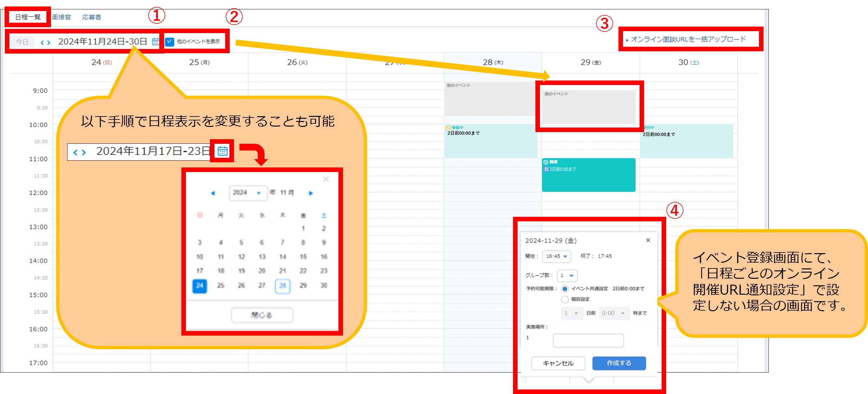This screenshot has width=868, height=394.
Task: Open the グループ数 dropdown
Action: [567, 276]
